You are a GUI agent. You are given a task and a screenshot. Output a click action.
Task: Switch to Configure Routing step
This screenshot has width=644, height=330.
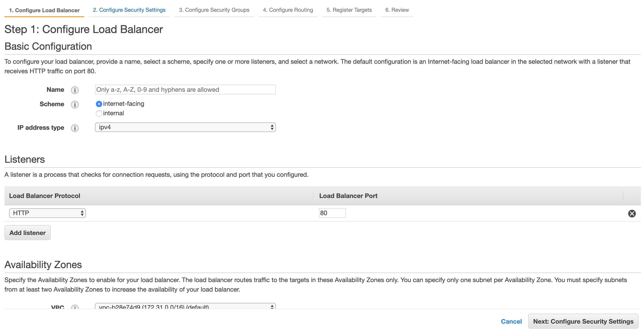tap(288, 10)
